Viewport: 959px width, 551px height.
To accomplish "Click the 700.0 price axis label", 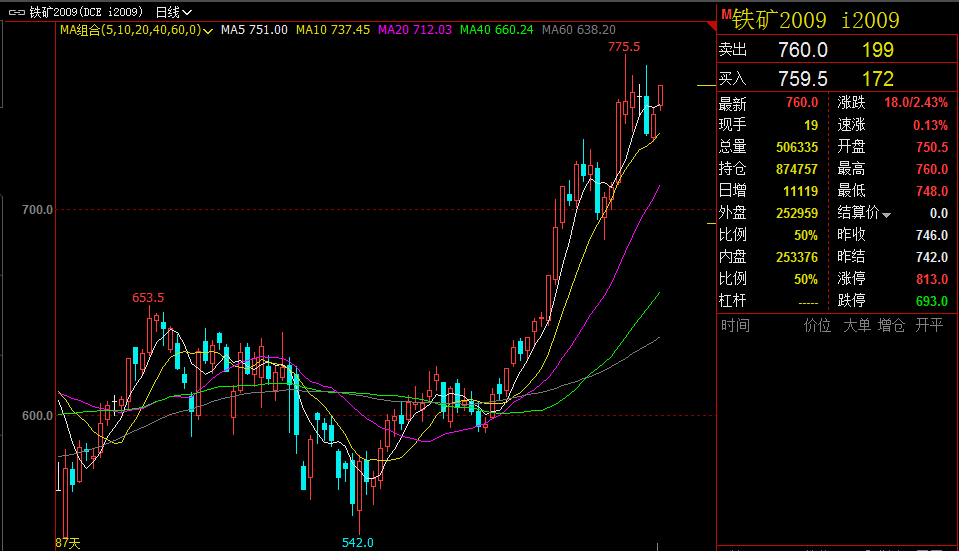I will [x=37, y=210].
